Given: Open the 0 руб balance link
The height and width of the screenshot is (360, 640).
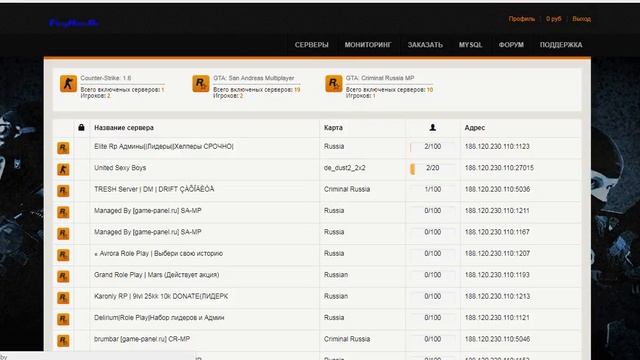Looking at the screenshot, I should click(553, 19).
